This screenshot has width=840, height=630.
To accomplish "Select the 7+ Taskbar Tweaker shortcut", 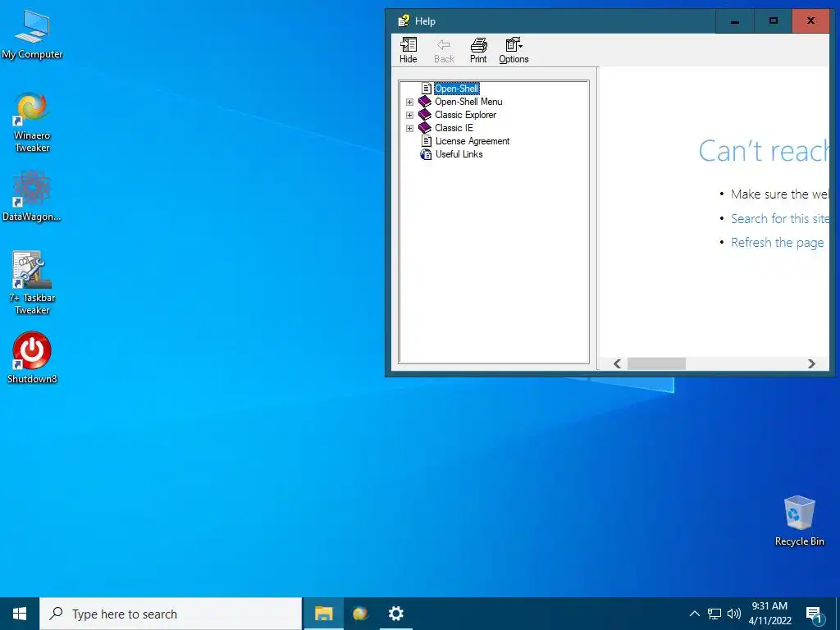I will (32, 283).
